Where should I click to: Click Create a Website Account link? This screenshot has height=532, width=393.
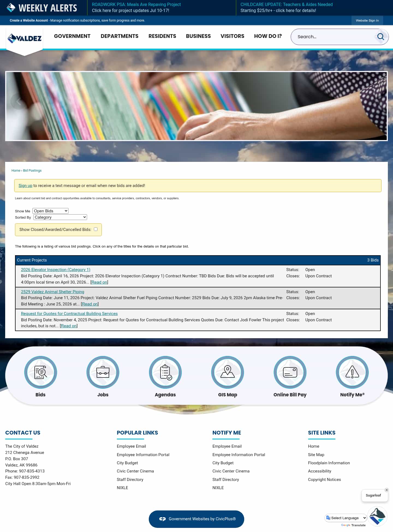(29, 20)
